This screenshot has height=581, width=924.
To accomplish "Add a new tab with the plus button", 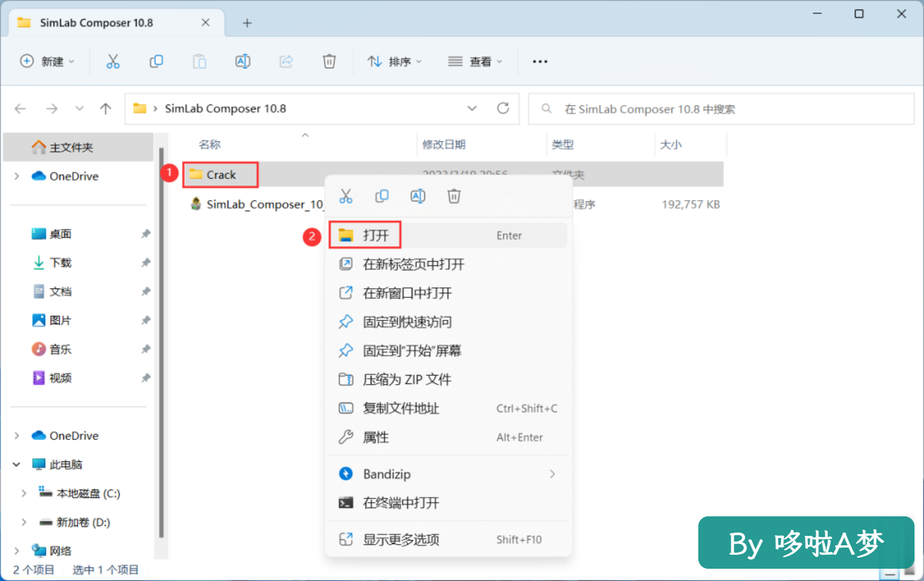I will [x=247, y=23].
